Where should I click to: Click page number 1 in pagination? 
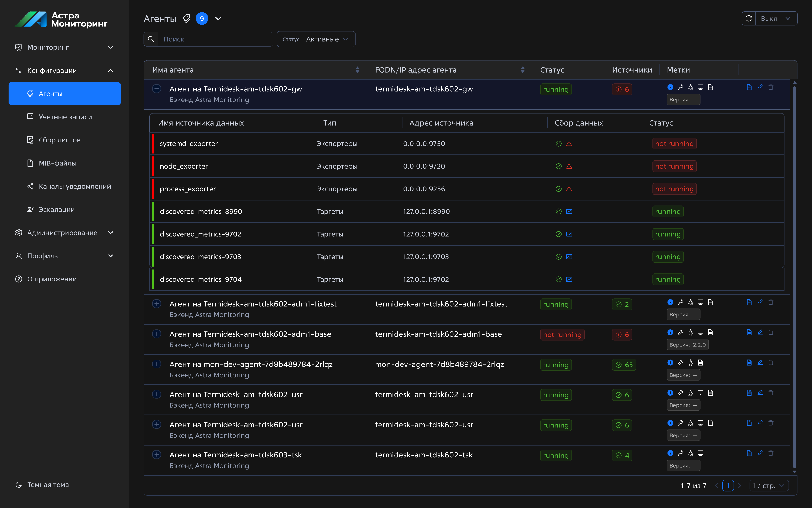pos(728,485)
